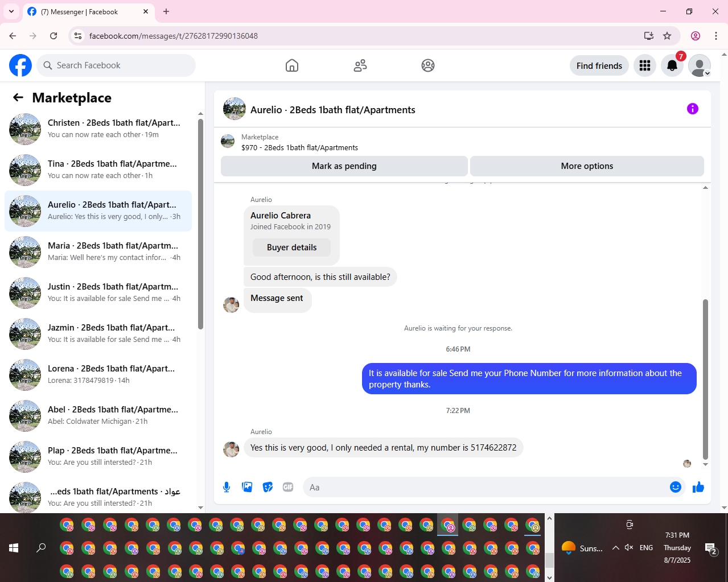This screenshot has height=582, width=728.
Task: Open the Windows notification center icon
Action: [711, 548]
